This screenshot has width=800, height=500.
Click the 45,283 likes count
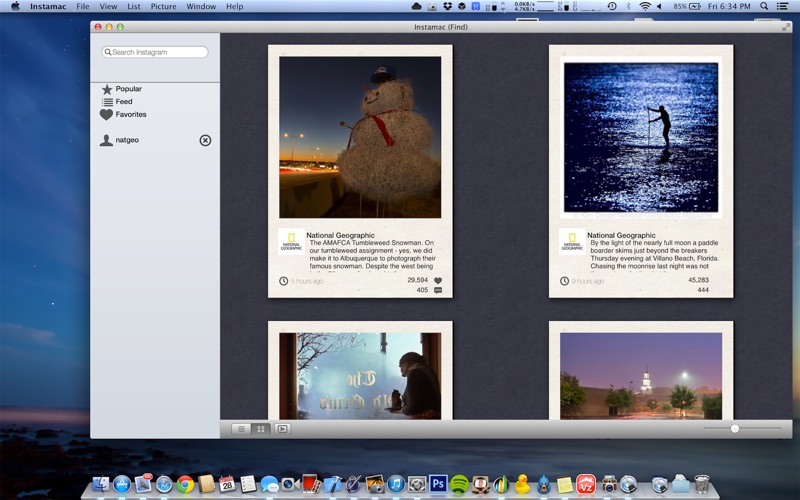click(x=698, y=280)
